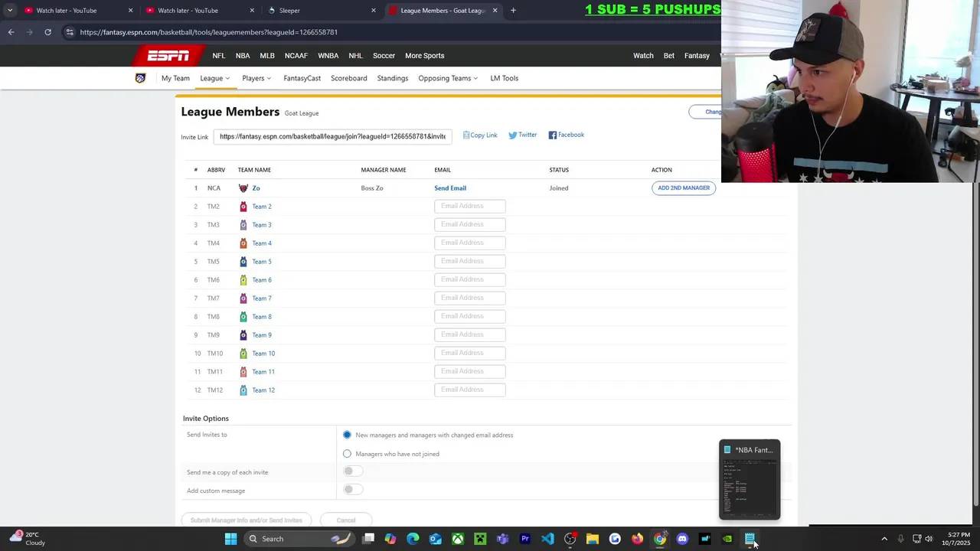Click the league shield icon beside My Team
This screenshot has width=980, height=551.
140,78
